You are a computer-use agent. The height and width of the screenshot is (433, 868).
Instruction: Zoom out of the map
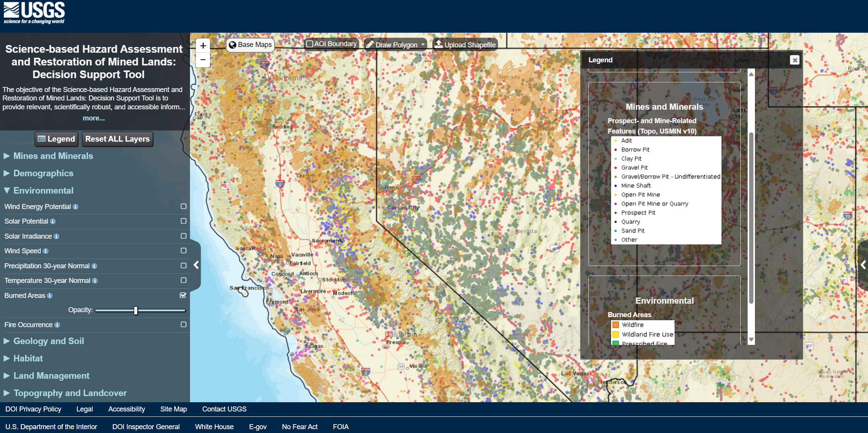[x=203, y=60]
